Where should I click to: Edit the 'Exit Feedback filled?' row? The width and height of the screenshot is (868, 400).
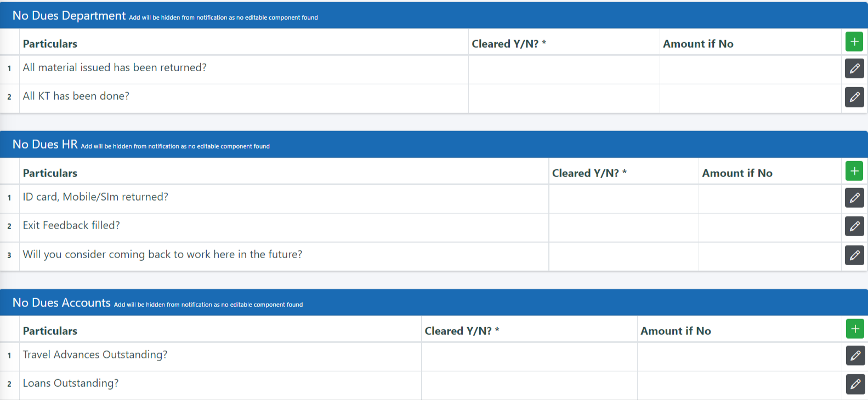pos(854,226)
